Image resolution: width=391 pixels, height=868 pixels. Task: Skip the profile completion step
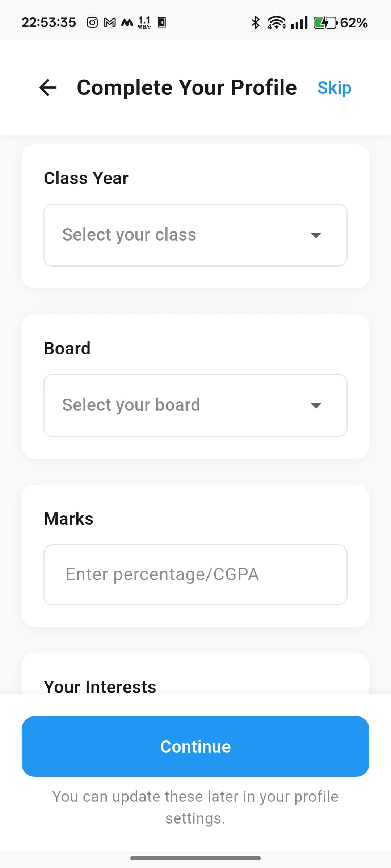[334, 88]
